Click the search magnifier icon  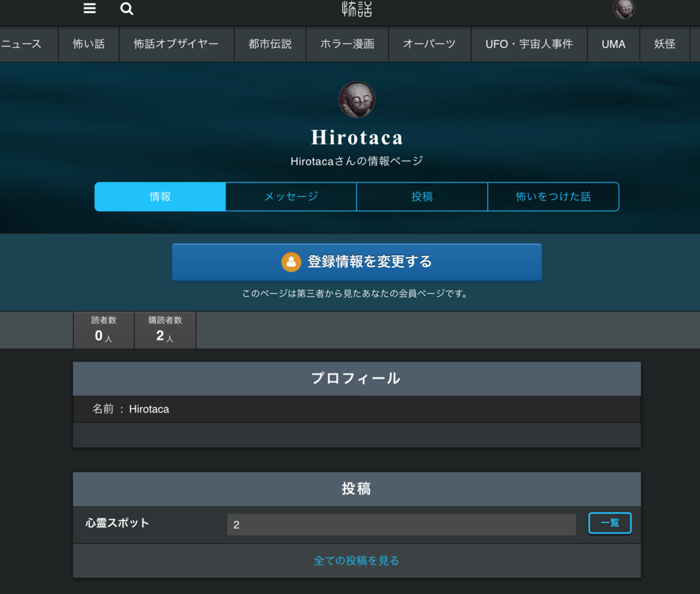pyautogui.click(x=126, y=9)
